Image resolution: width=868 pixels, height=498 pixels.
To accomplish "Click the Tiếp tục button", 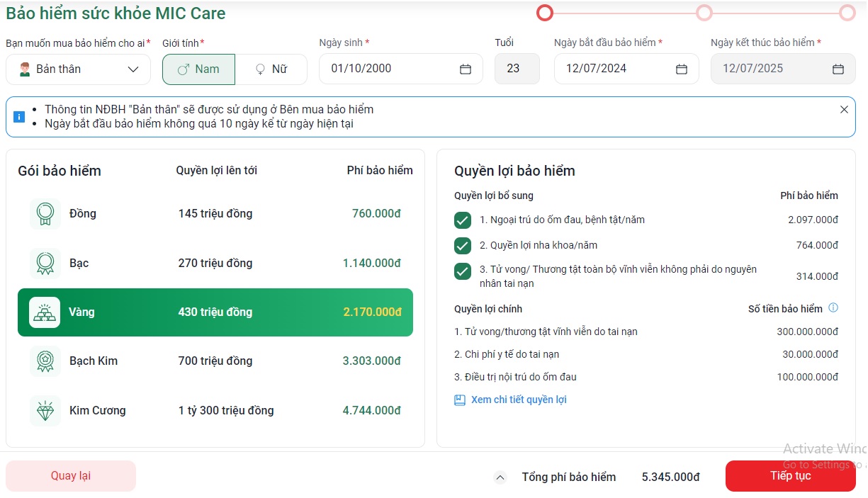I will coord(791,476).
